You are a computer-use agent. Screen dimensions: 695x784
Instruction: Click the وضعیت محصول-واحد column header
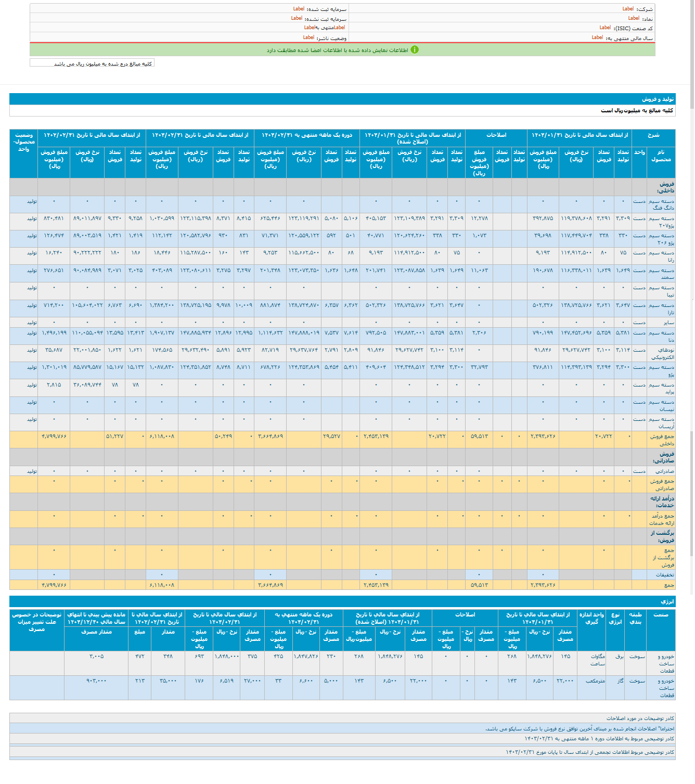pos(24,142)
